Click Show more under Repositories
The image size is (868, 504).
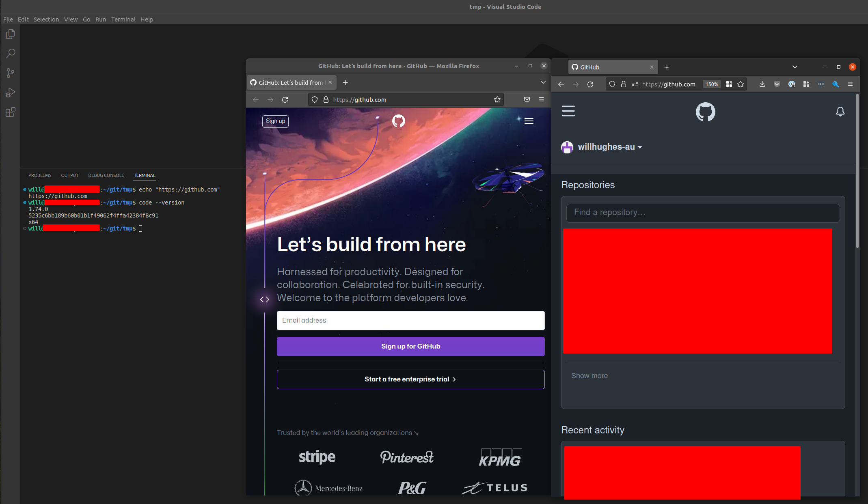pos(589,375)
